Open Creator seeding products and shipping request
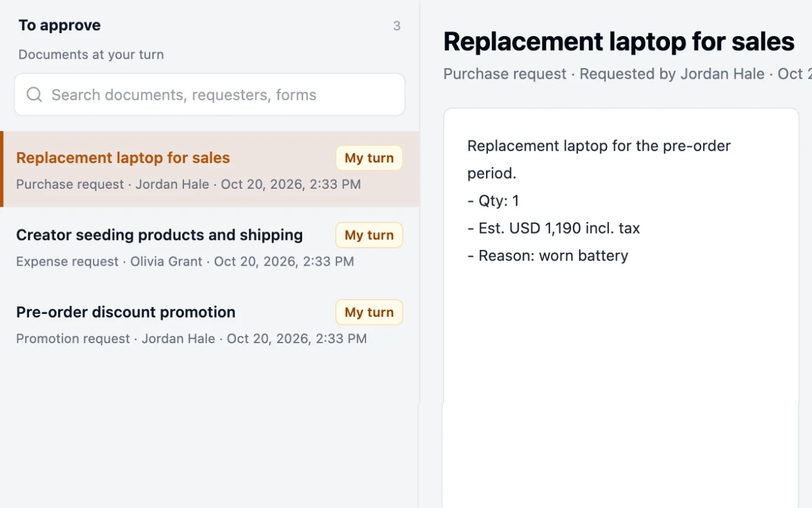Image resolution: width=812 pixels, height=508 pixels. (x=210, y=246)
